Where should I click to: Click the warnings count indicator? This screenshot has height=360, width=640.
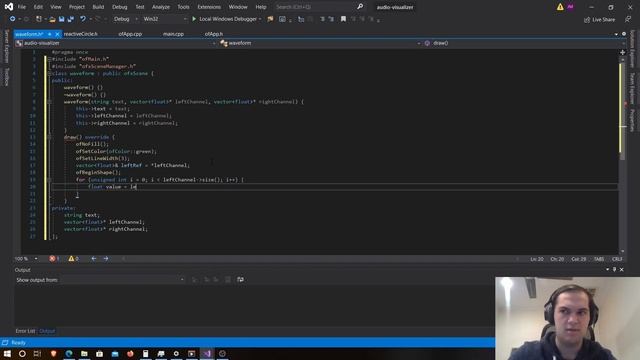tap(73, 259)
